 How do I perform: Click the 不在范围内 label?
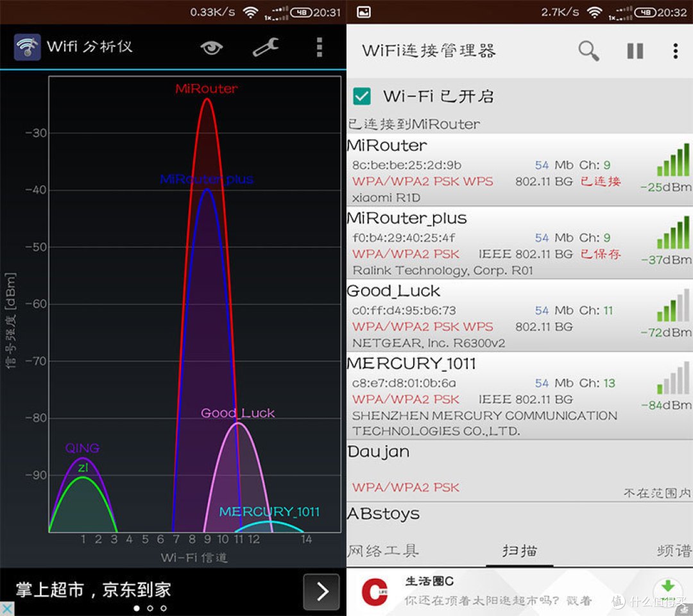657,493
